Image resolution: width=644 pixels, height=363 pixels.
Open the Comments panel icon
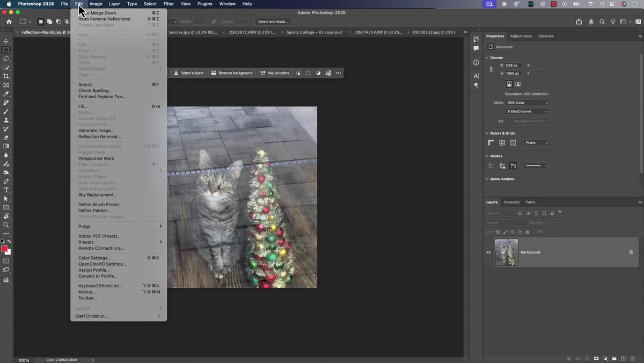[x=476, y=48]
